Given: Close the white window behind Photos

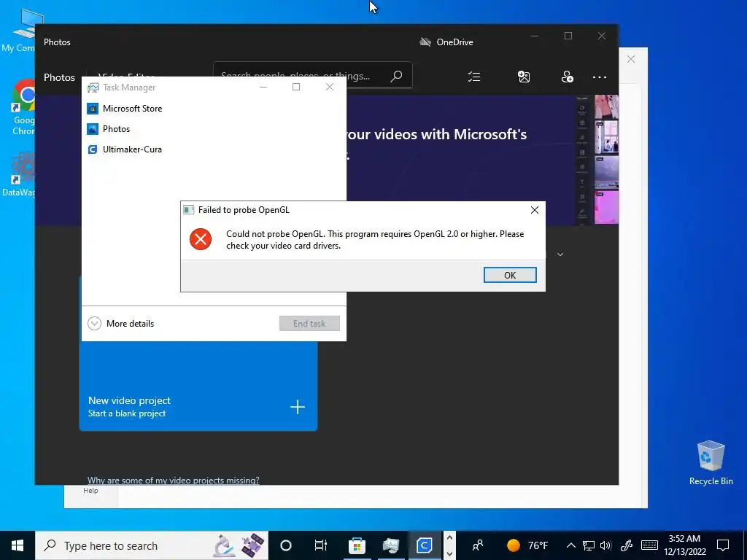Looking at the screenshot, I should coord(631,59).
